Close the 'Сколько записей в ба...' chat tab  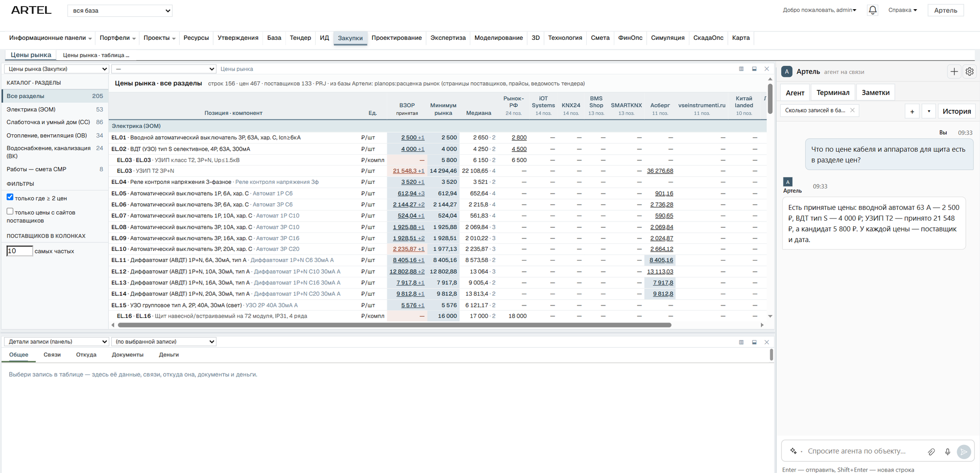852,110
